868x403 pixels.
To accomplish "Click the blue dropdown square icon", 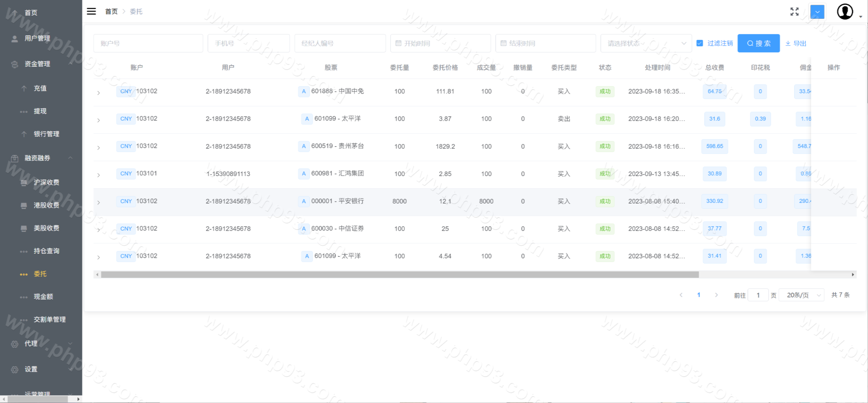I will point(817,12).
